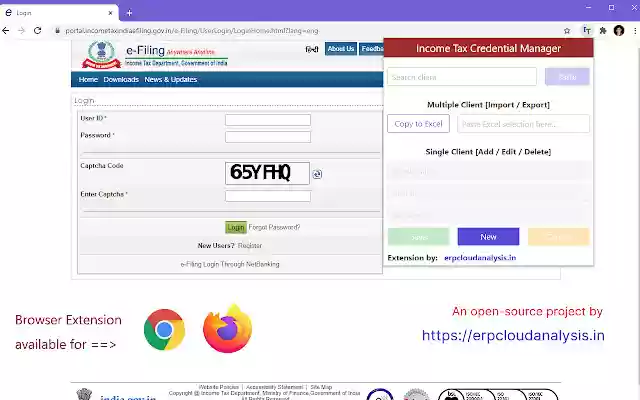Open https://erpcloudanalysis.in link
The width and height of the screenshot is (640, 400).
513,336
